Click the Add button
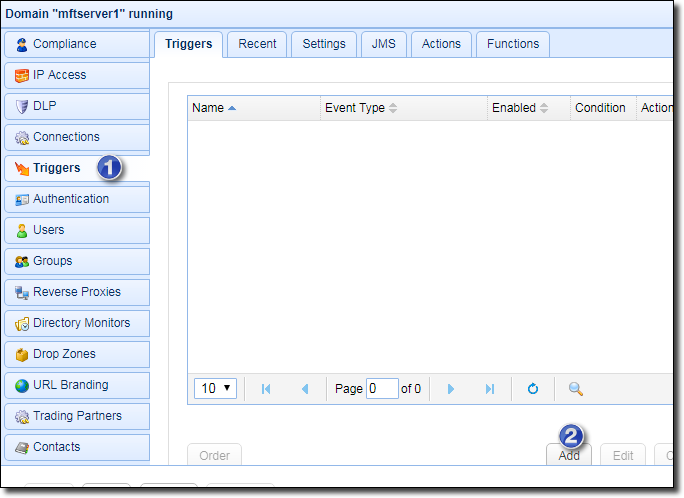This screenshot has width=684, height=498. tap(569, 455)
